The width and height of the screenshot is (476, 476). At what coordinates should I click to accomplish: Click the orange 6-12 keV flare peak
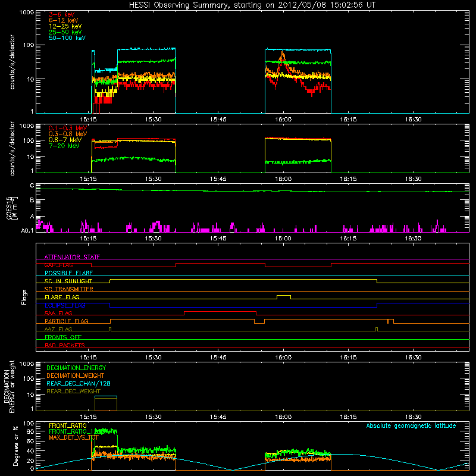[x=283, y=55]
